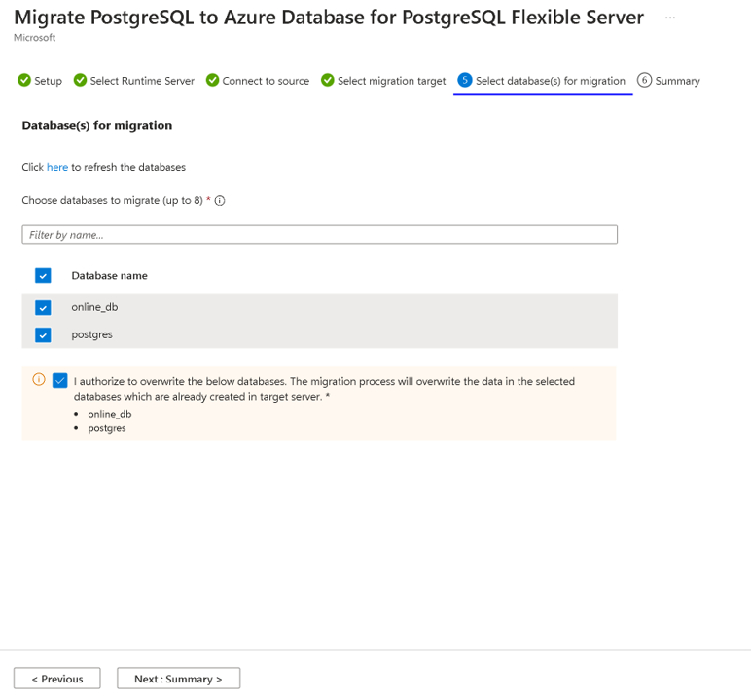Toggle the overwrite authorization checkbox
Image resolution: width=751 pixels, height=700 pixels.
pyautogui.click(x=60, y=381)
